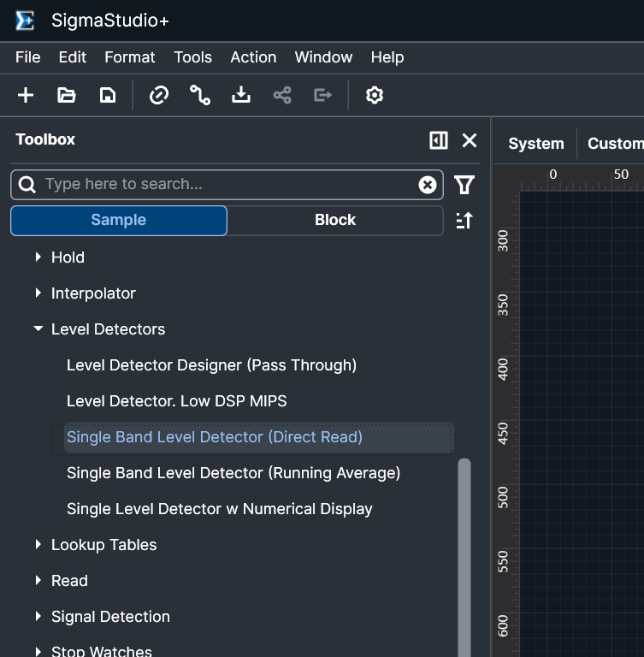Switch to the Custom tab
644x657 pixels.
click(616, 144)
